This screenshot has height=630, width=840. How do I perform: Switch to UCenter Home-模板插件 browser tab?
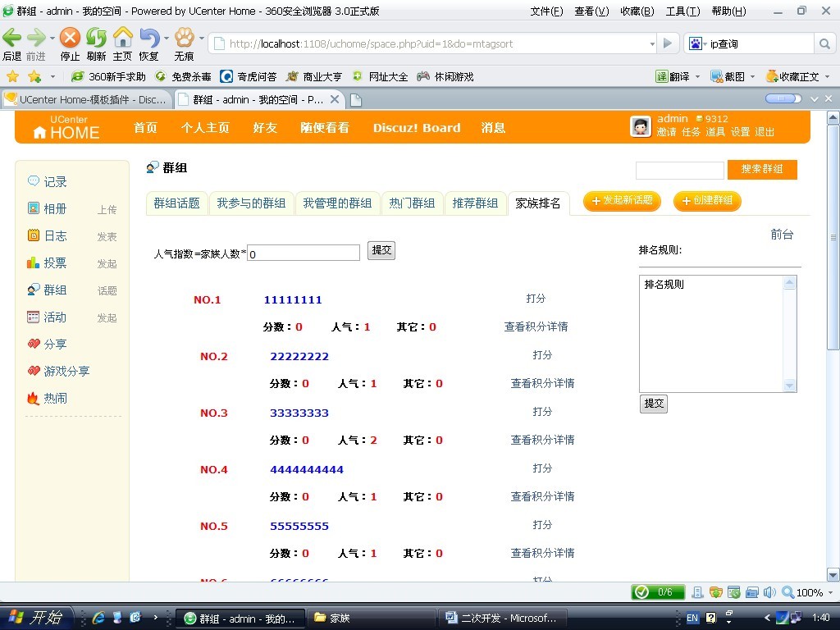click(87, 99)
